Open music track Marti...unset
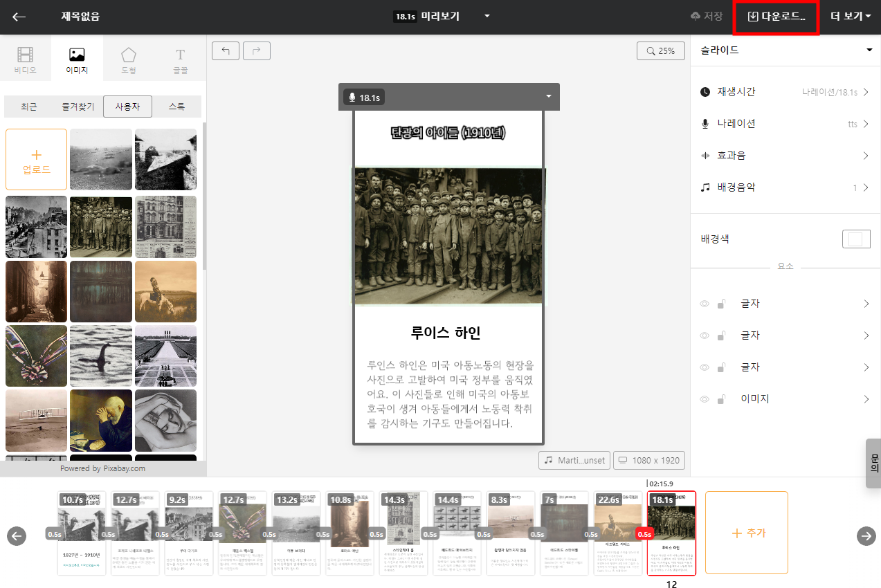This screenshot has width=881, height=588. [574, 460]
